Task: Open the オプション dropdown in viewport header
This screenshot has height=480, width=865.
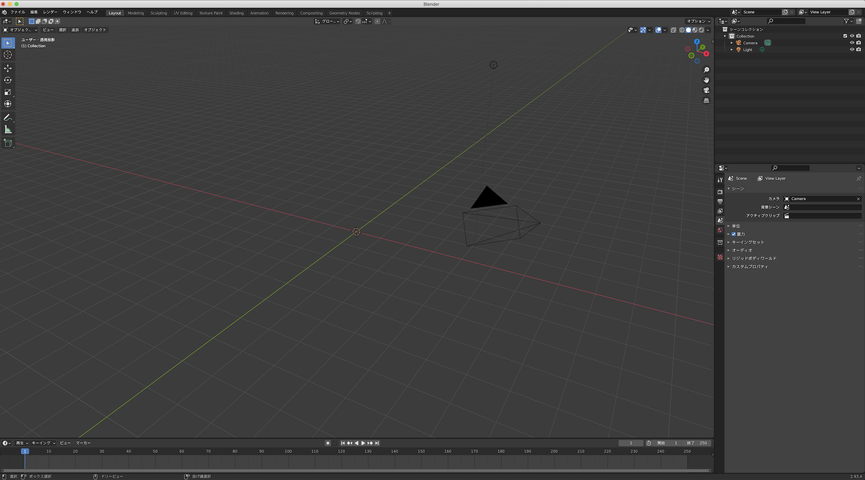Action: click(x=698, y=21)
